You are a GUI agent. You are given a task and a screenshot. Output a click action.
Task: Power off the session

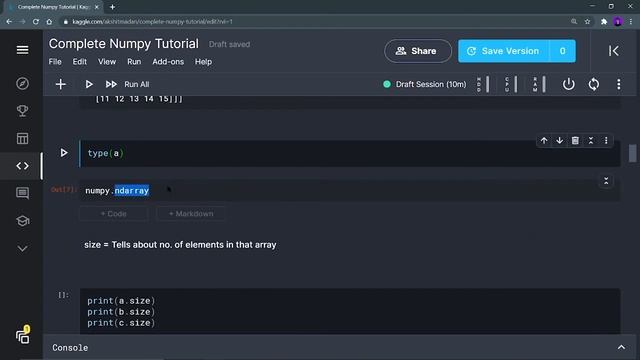coord(569,84)
